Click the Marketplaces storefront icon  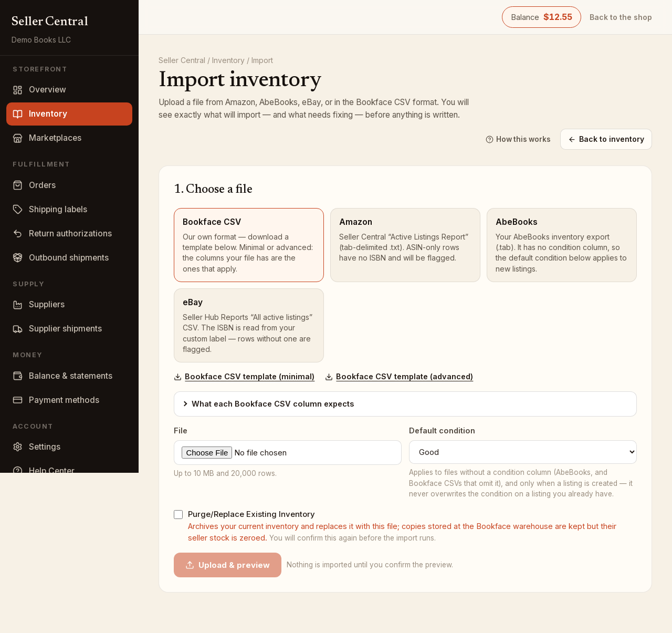[18, 138]
